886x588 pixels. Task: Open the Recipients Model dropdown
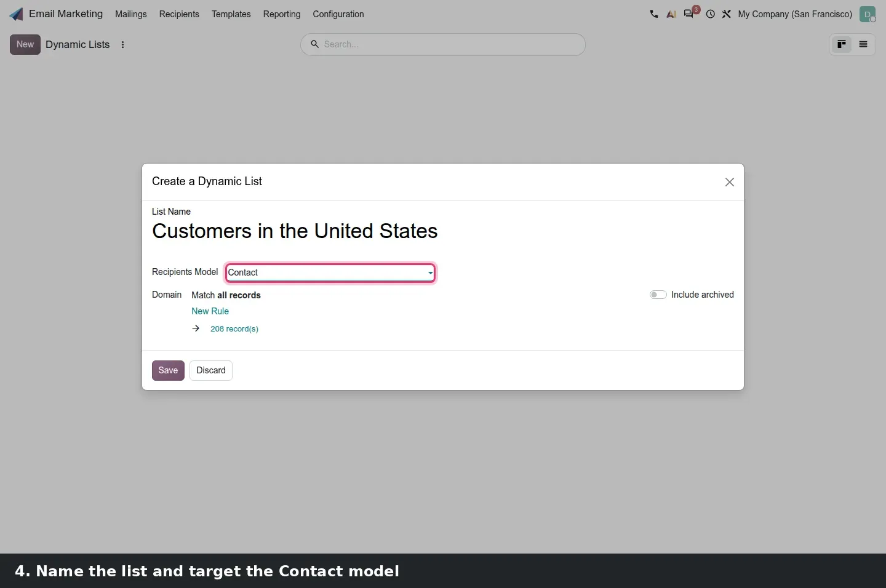coord(330,272)
